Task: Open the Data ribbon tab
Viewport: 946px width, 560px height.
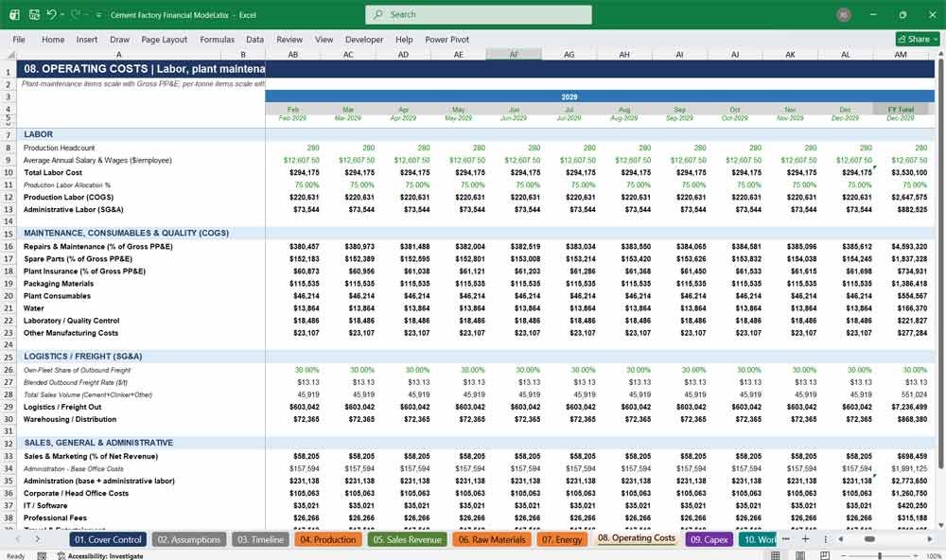Action: click(254, 39)
